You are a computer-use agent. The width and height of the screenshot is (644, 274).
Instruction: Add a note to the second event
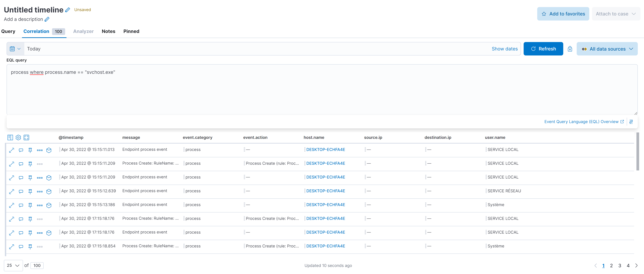21,164
